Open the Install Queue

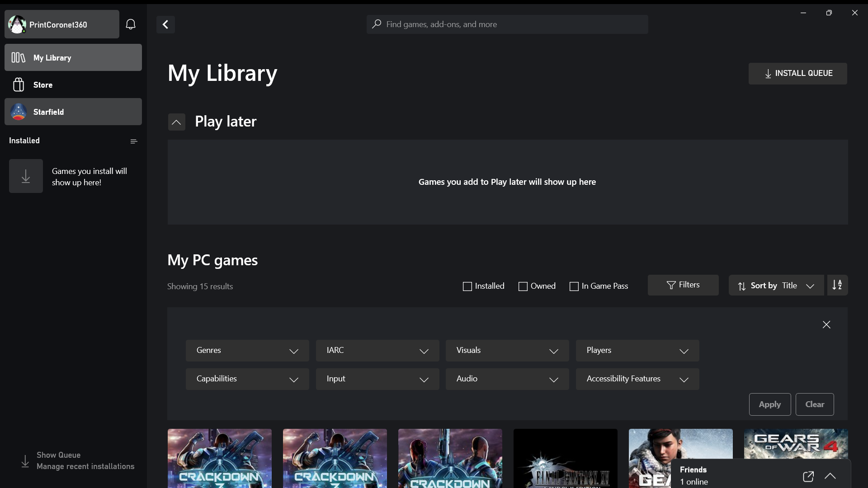coord(798,73)
